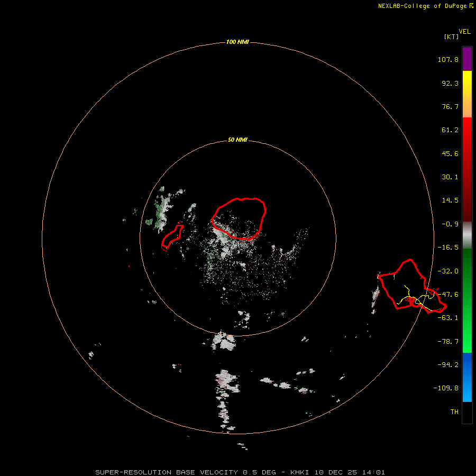Click the -47.6 velocity scale value

tap(448, 295)
